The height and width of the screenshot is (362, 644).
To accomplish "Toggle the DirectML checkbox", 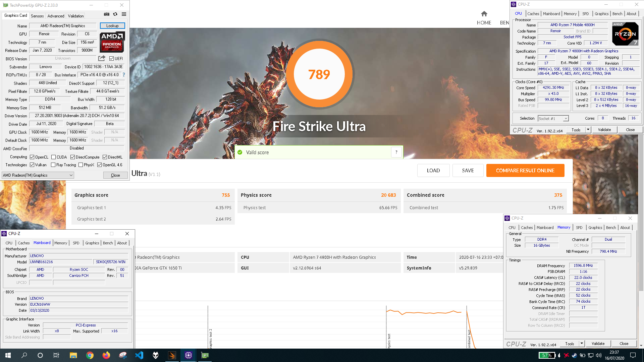I will [105, 157].
